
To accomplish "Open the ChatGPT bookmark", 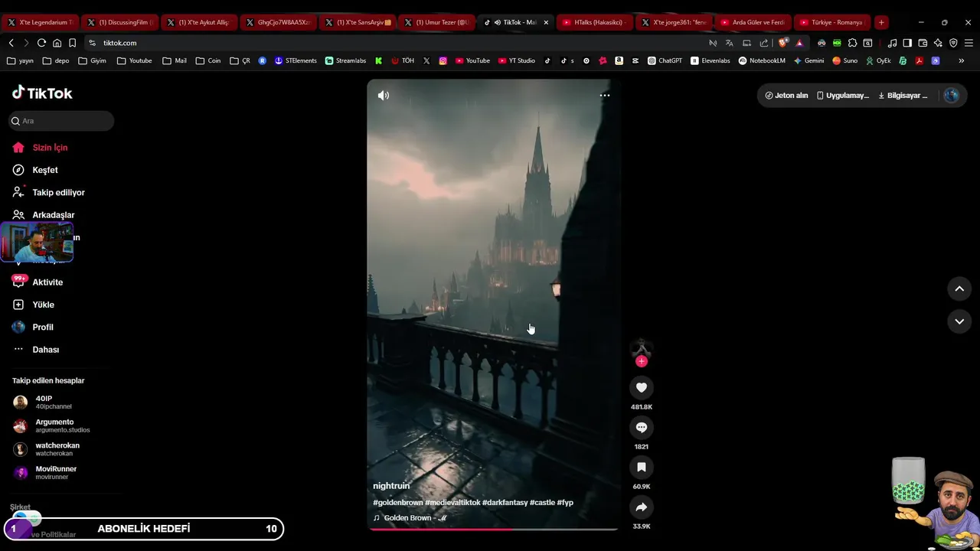I will click(x=665, y=60).
